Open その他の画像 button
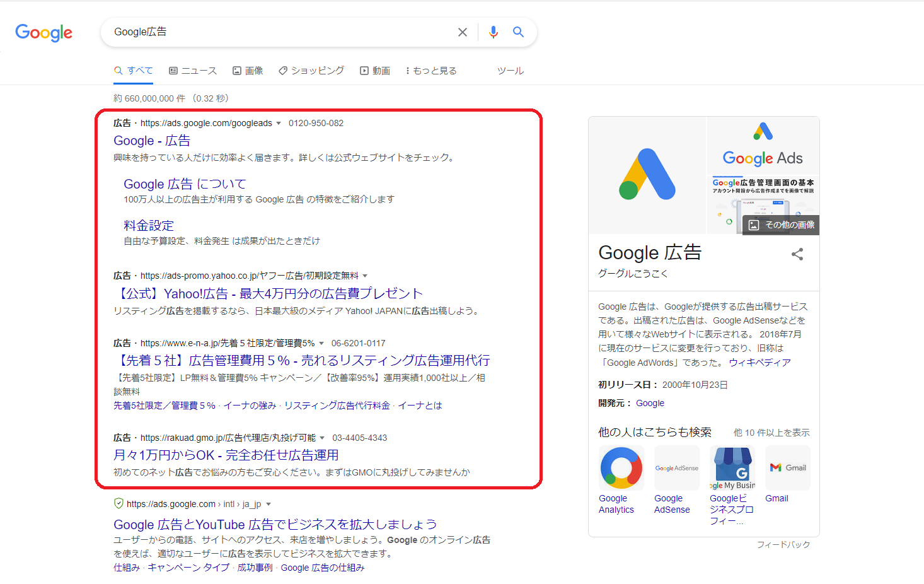The width and height of the screenshot is (924, 584). (782, 225)
